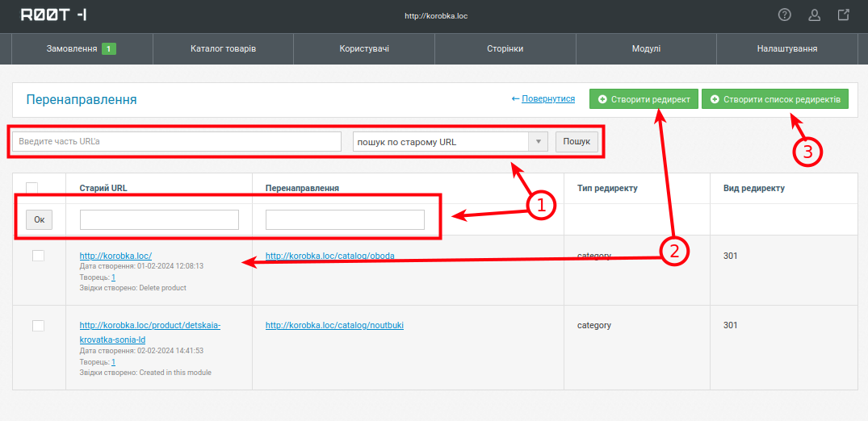
Task: Click 'Дата створення: 02-02-2024 14:41:53' text
Action: click(x=142, y=351)
